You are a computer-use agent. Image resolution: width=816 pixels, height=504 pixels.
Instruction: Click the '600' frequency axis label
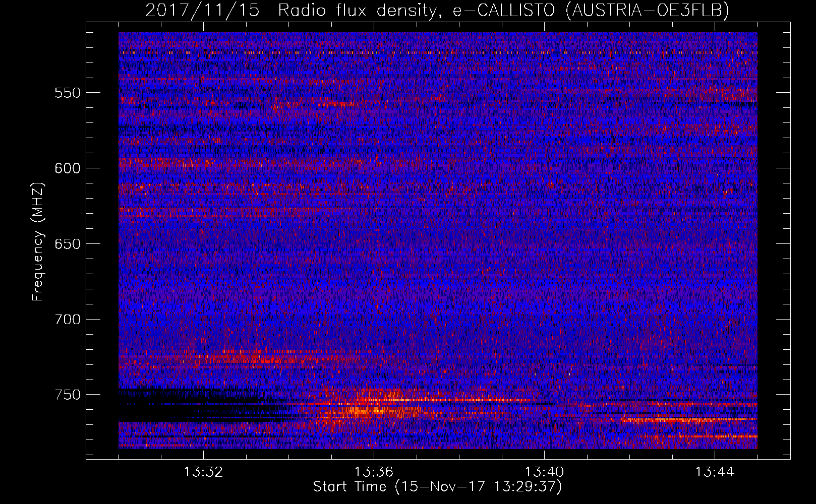point(68,168)
